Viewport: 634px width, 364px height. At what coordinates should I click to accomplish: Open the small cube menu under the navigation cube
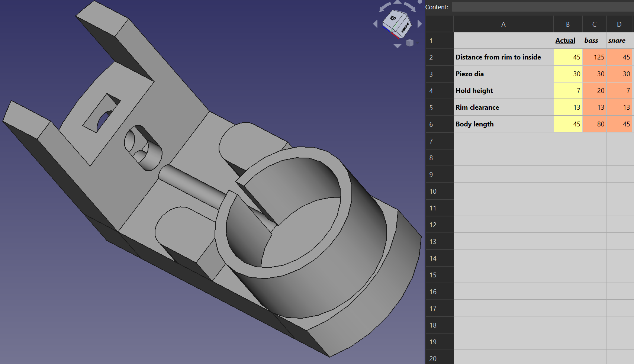pos(410,43)
